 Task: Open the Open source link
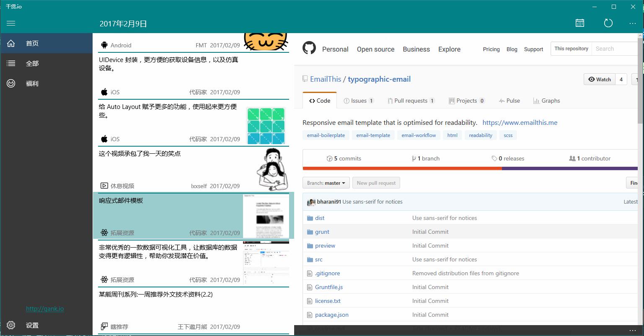(375, 49)
